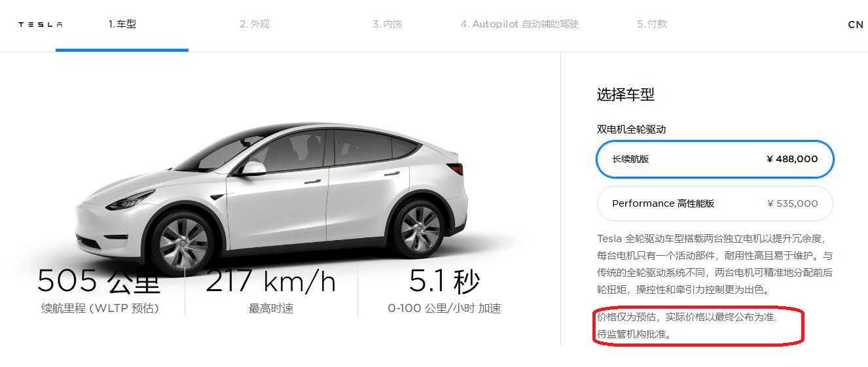Click the 505 公里 range figure
The width and height of the screenshot is (868, 367).
tap(99, 281)
